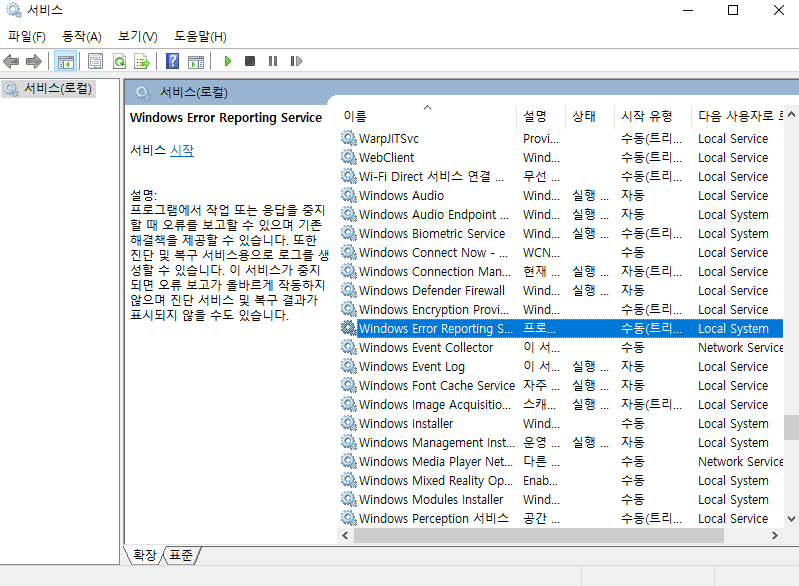Stop service with square stop icon
The image size is (799, 586).
coord(250,62)
